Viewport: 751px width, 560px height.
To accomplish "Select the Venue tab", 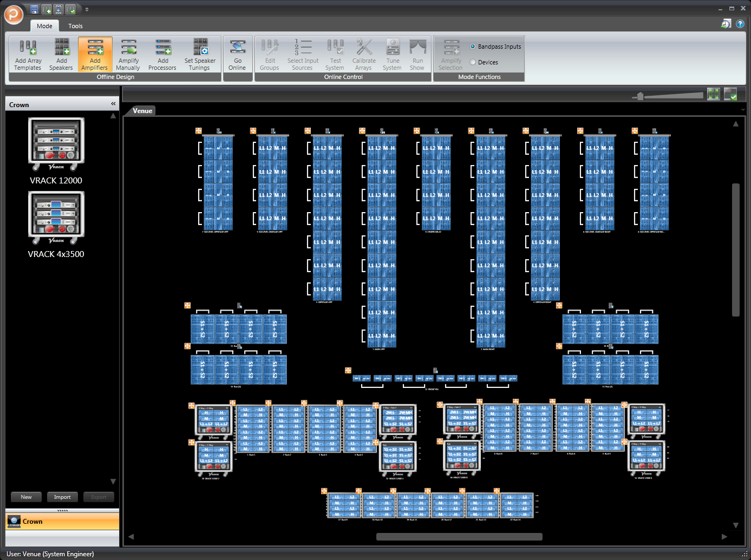I will 142,110.
